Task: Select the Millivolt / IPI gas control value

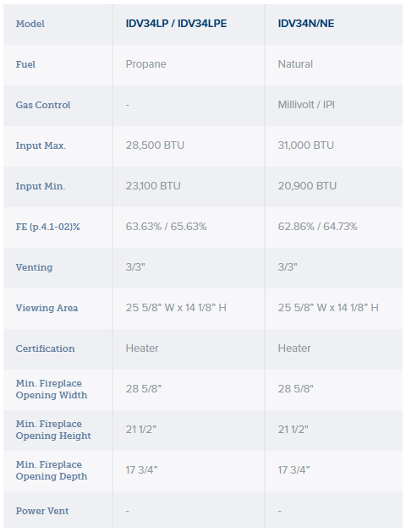Action: pos(306,105)
